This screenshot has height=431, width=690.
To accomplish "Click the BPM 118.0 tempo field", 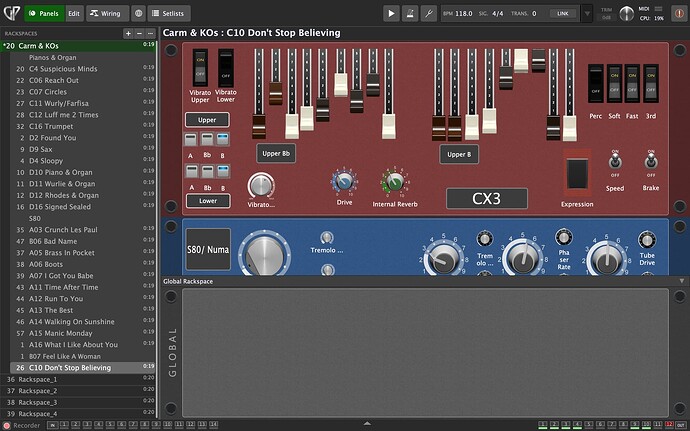I will pyautogui.click(x=458, y=14).
